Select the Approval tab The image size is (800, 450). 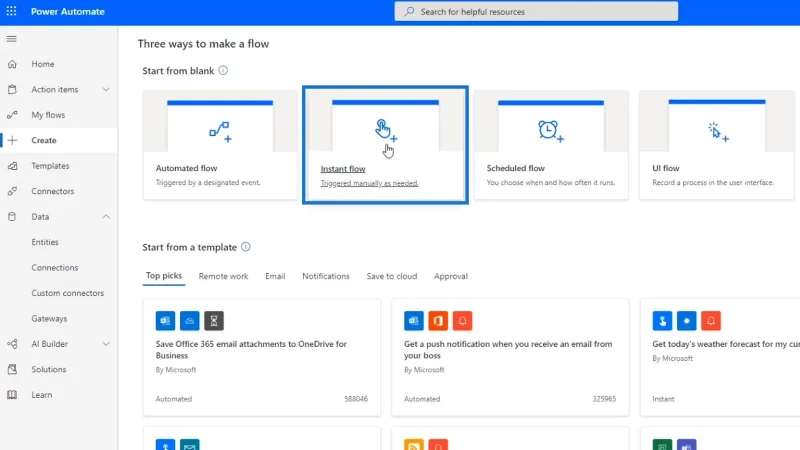(x=451, y=276)
